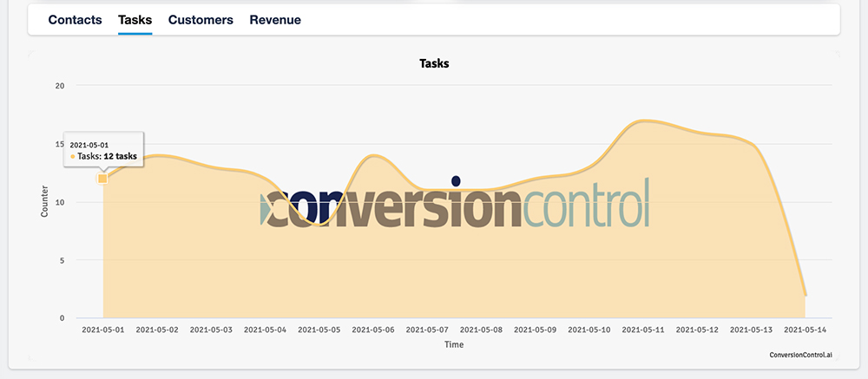The width and height of the screenshot is (868, 379).
Task: Click the 20 value on y-axis
Action: click(59, 85)
